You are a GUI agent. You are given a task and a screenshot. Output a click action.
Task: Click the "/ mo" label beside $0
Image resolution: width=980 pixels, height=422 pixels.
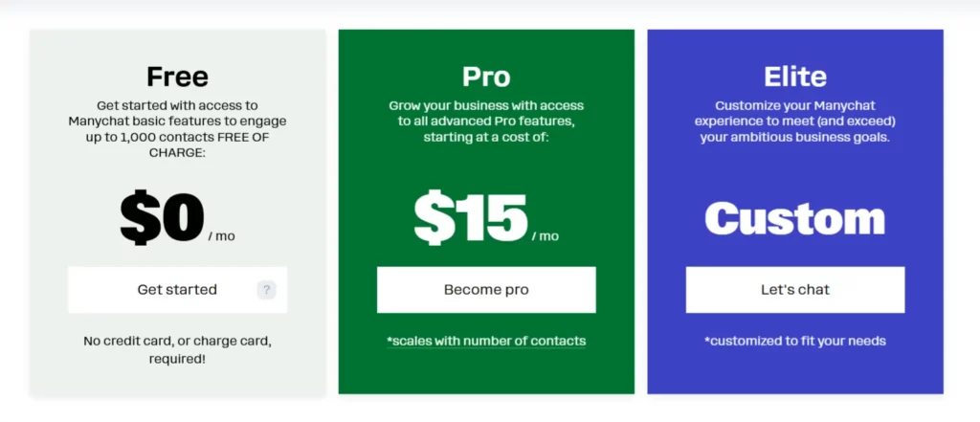221,236
